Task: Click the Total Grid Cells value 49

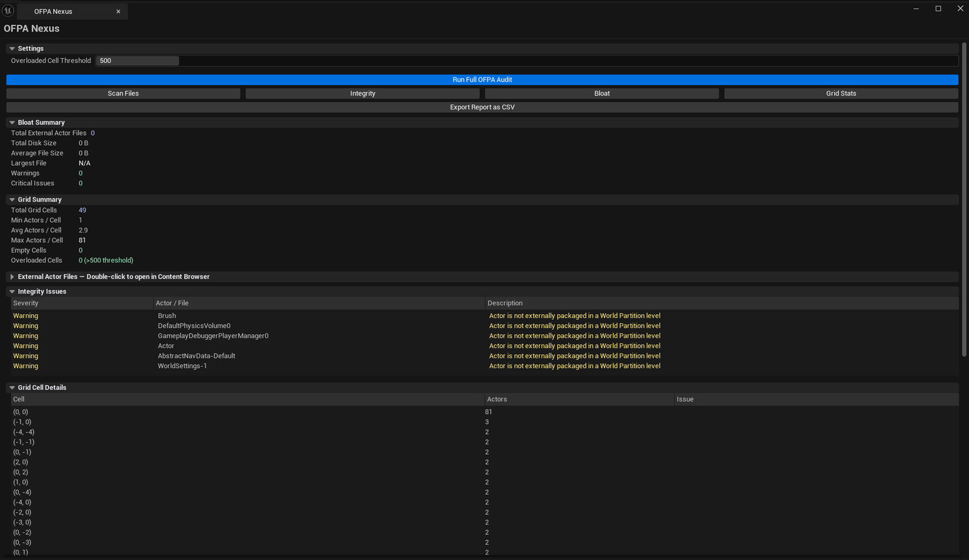Action: coord(82,210)
